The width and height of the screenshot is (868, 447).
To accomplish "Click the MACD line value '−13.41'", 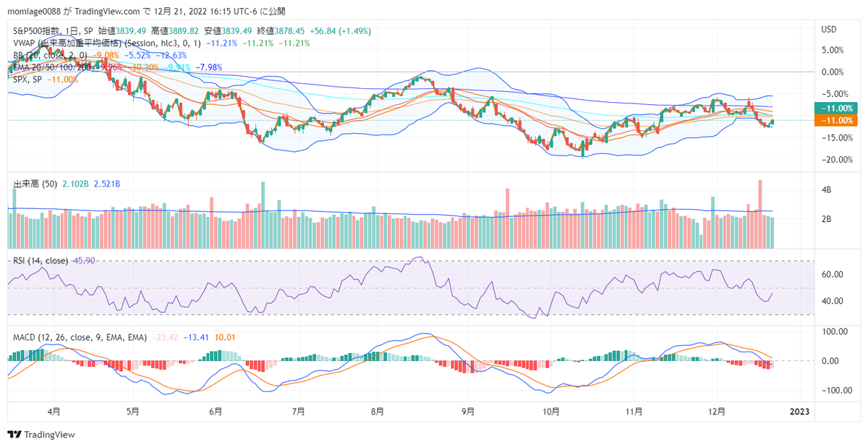I will tap(197, 337).
